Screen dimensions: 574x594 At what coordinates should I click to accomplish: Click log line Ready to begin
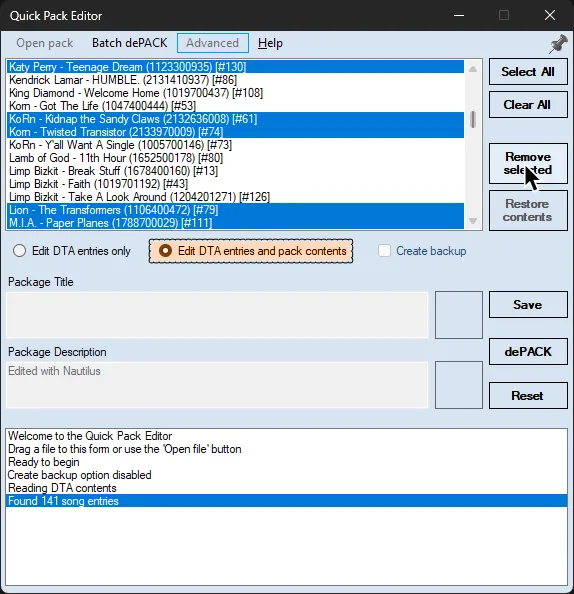[286, 462]
